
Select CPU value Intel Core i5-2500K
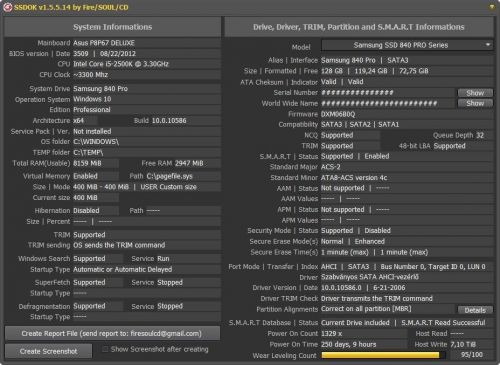[x=121, y=64]
